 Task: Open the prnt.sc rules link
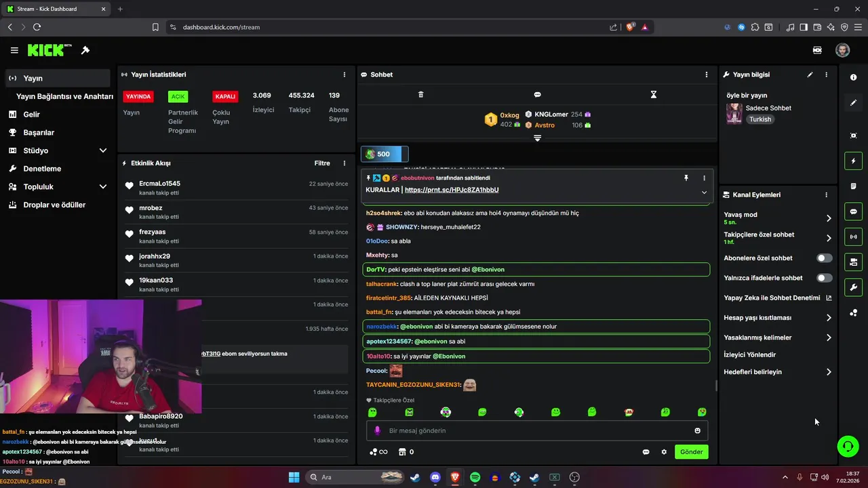point(452,190)
